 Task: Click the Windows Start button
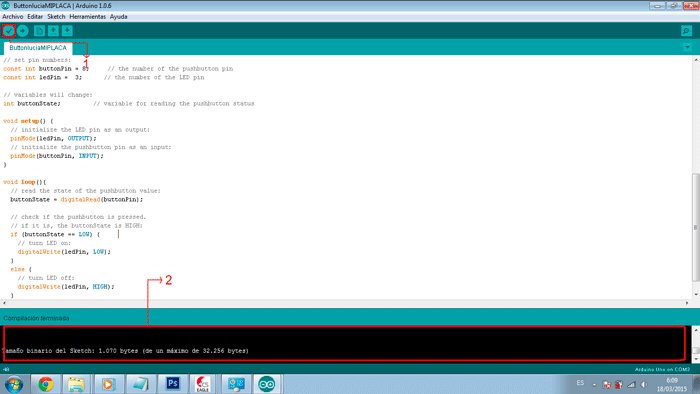[14, 384]
